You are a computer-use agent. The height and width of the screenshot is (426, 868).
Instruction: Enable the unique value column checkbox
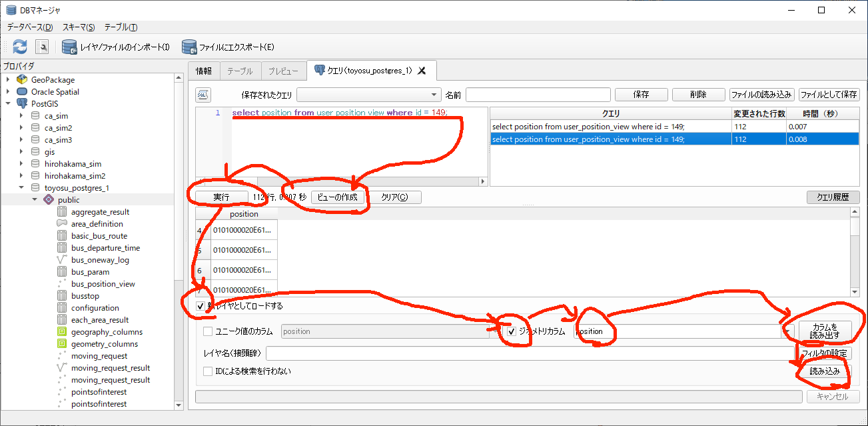point(209,331)
